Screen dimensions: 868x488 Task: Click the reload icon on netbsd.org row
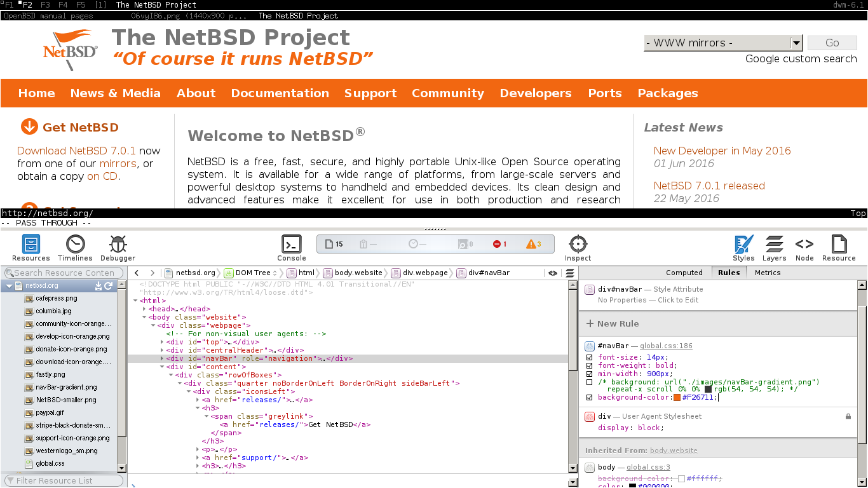point(109,286)
